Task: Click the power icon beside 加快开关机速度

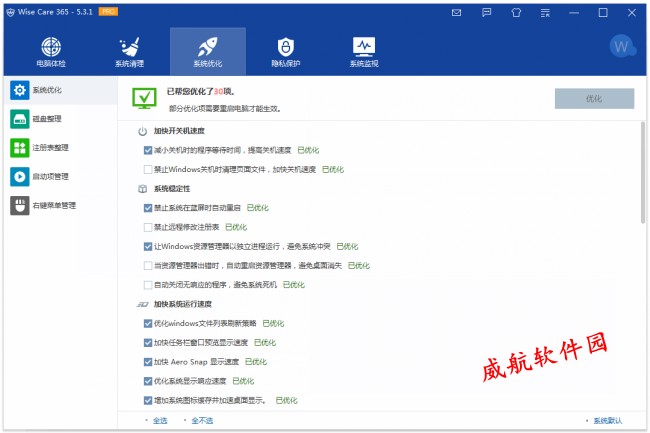Action: pos(142,131)
